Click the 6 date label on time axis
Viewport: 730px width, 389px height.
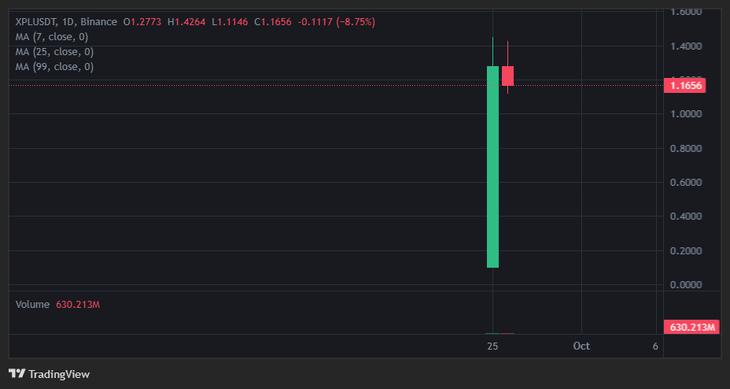click(656, 346)
